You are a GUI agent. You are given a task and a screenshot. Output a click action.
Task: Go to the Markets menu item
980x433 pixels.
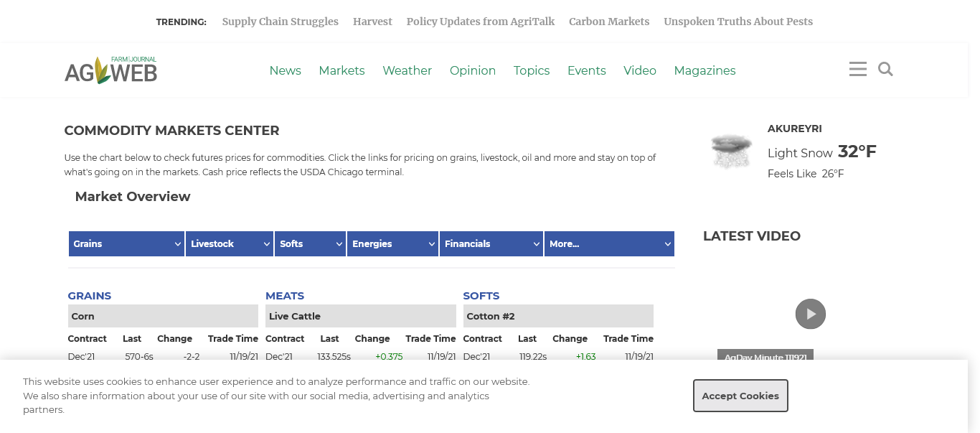click(x=341, y=70)
